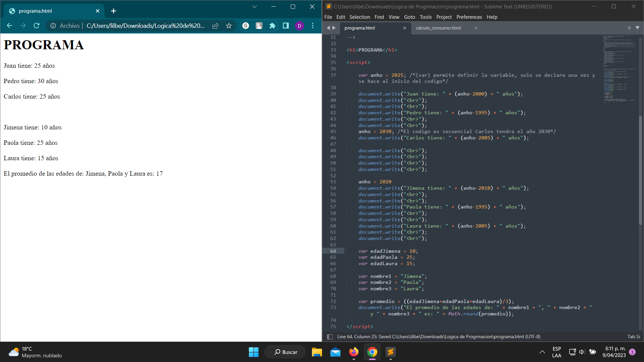
Task: Close the programa.html tab in Sublime Text
Action: [x=405, y=28]
